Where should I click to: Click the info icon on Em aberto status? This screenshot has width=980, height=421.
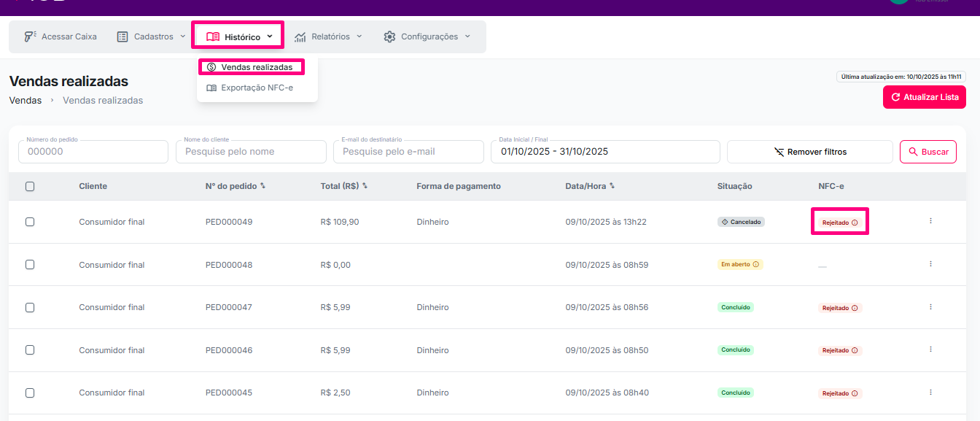click(x=755, y=264)
